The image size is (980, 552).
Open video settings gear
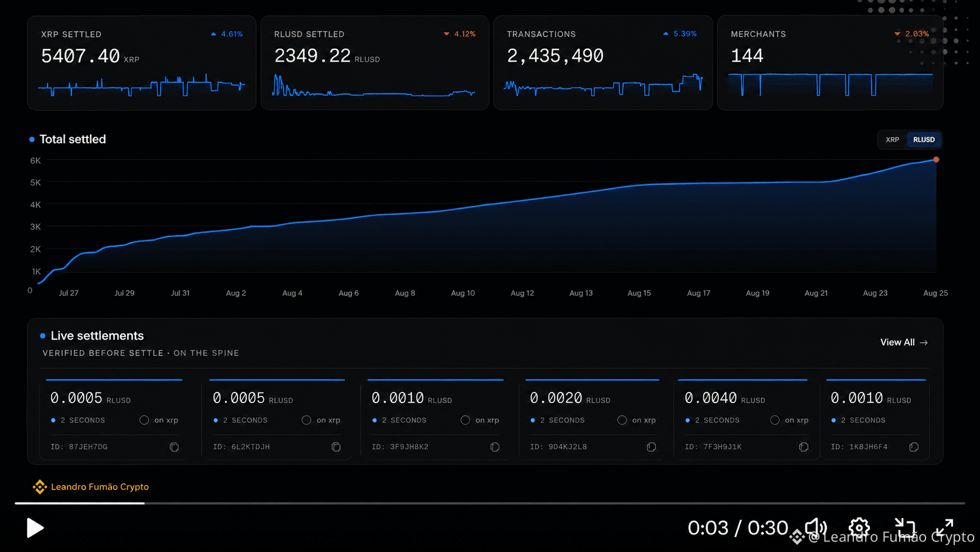click(x=859, y=527)
